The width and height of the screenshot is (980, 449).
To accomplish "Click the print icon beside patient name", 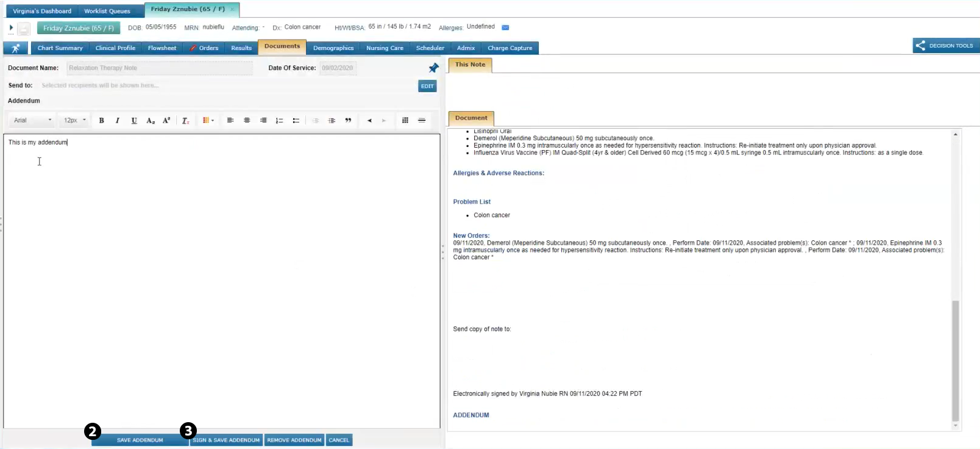I will click(x=24, y=29).
